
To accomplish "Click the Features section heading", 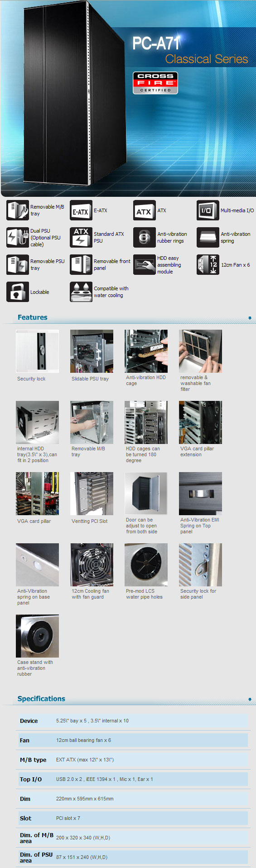I will 32,317.
